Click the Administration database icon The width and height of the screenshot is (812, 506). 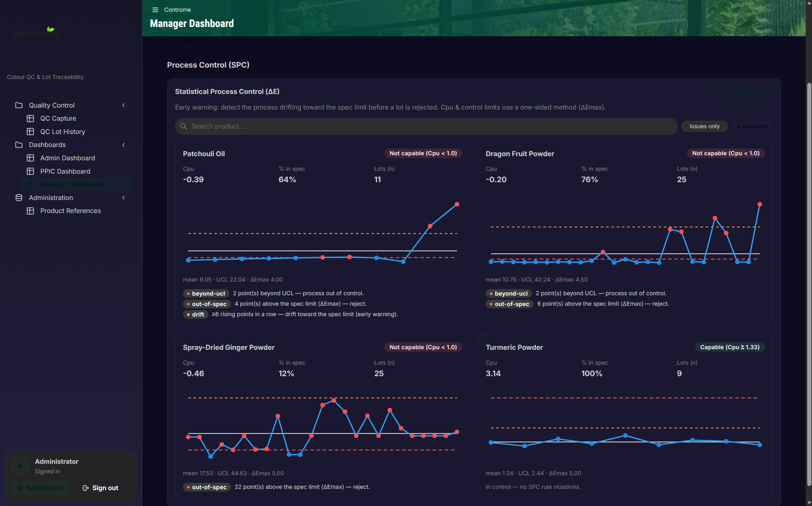click(19, 198)
